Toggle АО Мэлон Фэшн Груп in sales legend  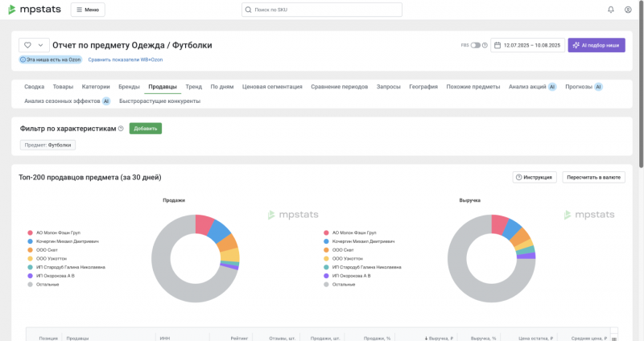pyautogui.click(x=53, y=232)
